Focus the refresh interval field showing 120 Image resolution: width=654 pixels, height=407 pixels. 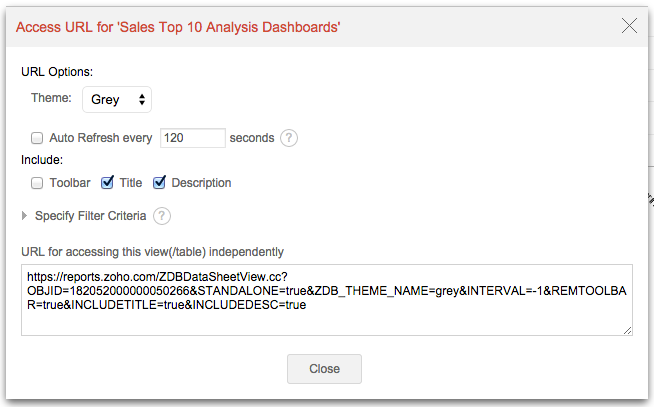pyautogui.click(x=191, y=138)
